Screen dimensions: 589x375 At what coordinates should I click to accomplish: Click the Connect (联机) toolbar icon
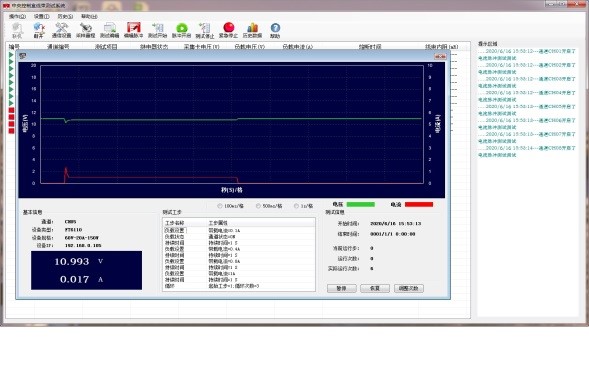coord(17,30)
